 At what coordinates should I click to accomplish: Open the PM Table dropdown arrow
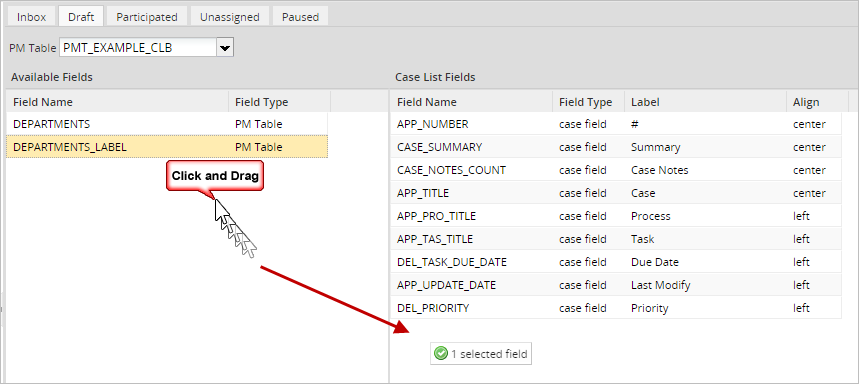[x=225, y=48]
